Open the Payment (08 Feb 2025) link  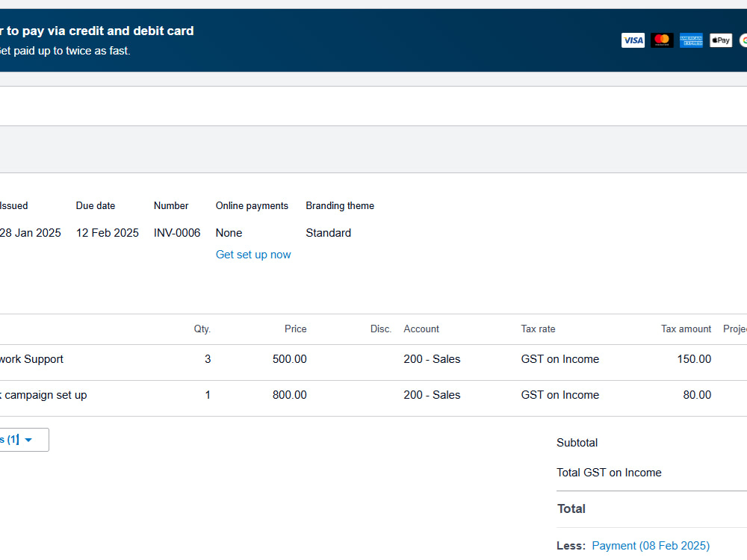click(x=651, y=546)
